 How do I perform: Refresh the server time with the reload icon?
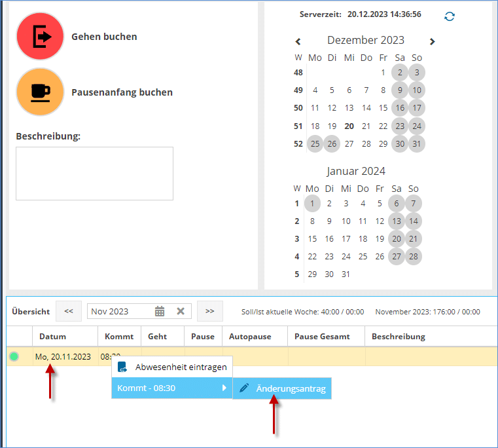point(450,16)
